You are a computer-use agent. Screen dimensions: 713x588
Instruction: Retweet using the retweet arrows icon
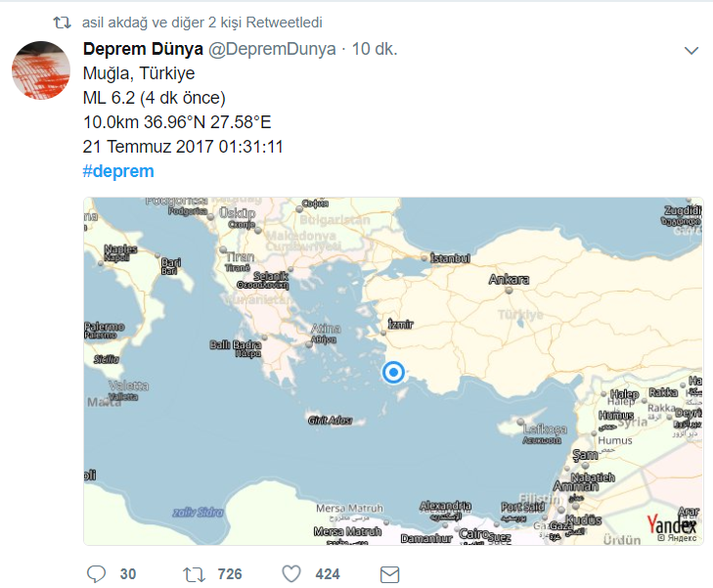[195, 575]
